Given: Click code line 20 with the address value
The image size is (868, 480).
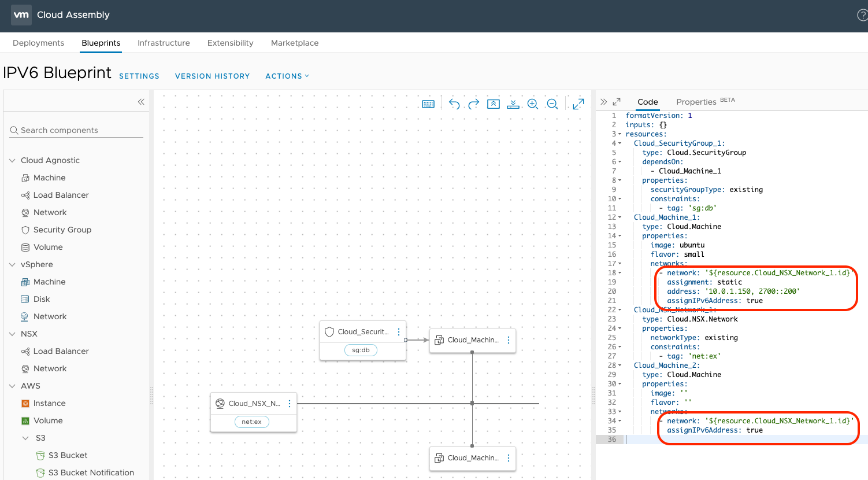Looking at the screenshot, I should tap(733, 291).
